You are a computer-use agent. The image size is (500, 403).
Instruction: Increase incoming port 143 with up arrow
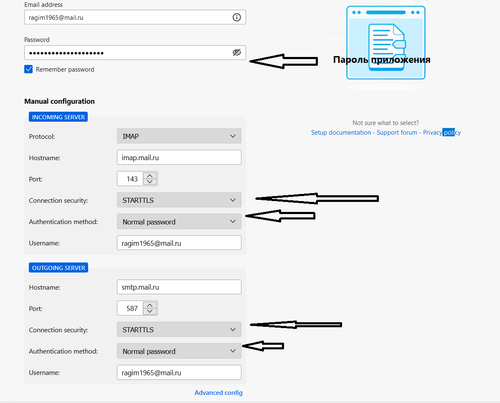click(150, 175)
